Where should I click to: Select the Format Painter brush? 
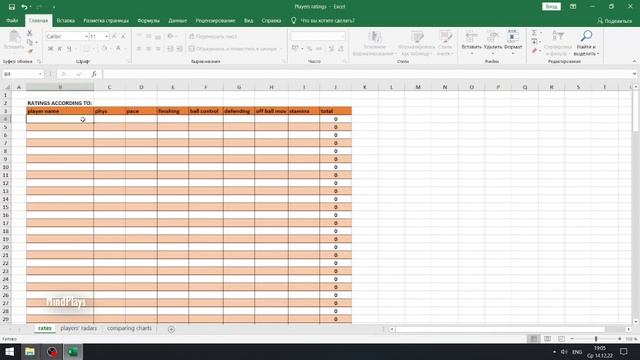[x=29, y=51]
